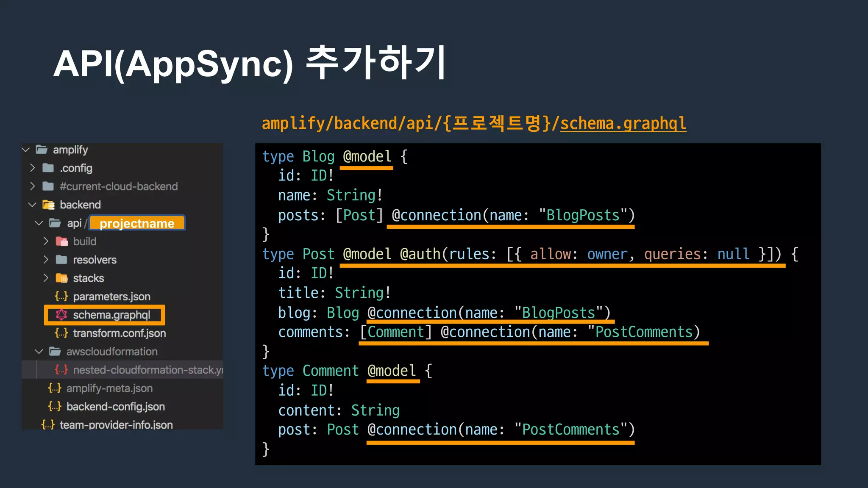The width and height of the screenshot is (868, 488).
Task: Select the resolvers folder name
Action: 95,260
